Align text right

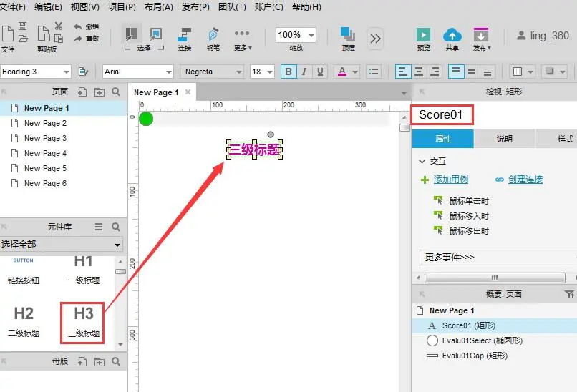click(x=435, y=72)
